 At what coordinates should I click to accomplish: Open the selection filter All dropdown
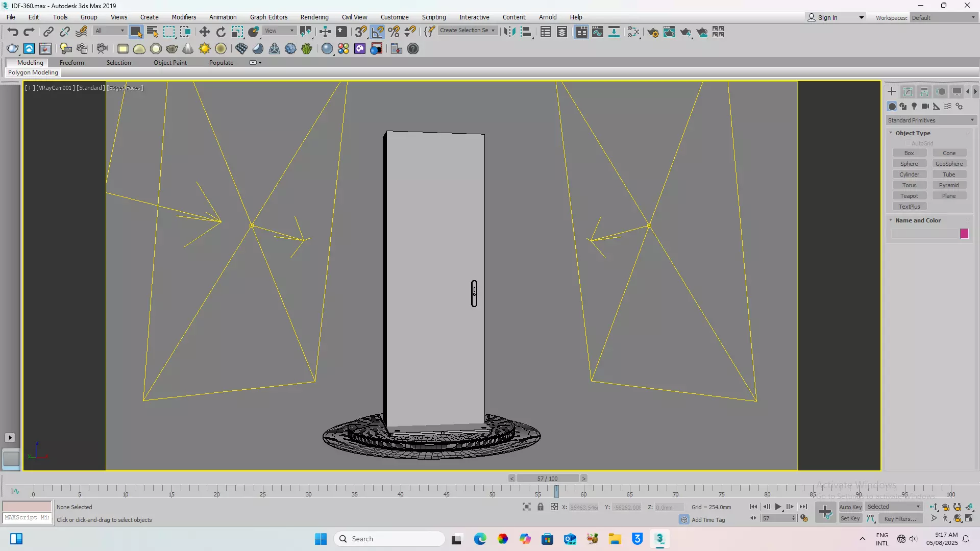coord(110,31)
